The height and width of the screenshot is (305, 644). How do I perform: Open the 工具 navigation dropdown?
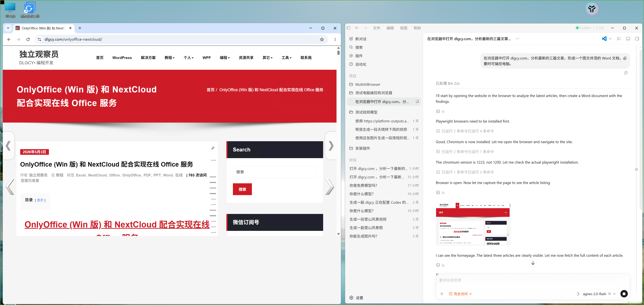287,58
